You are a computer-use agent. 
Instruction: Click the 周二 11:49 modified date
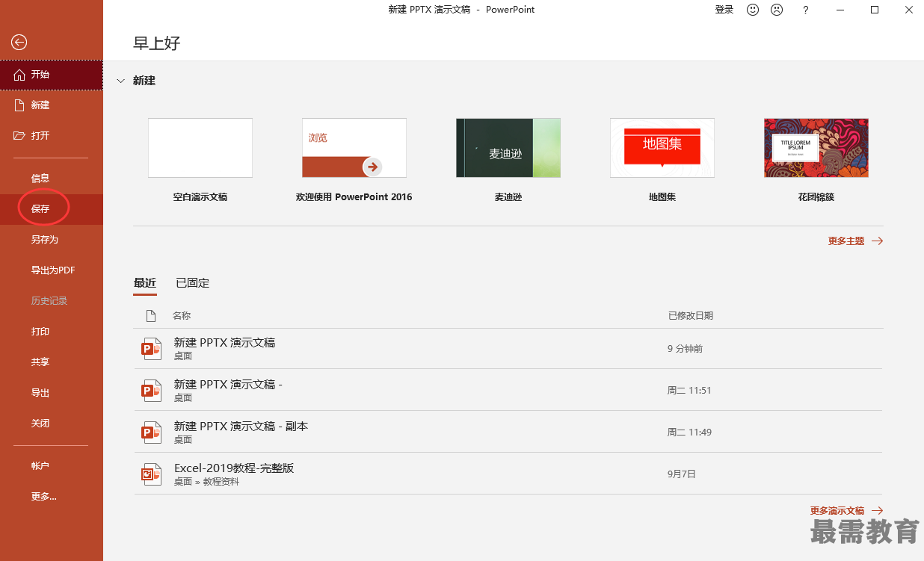(x=689, y=433)
